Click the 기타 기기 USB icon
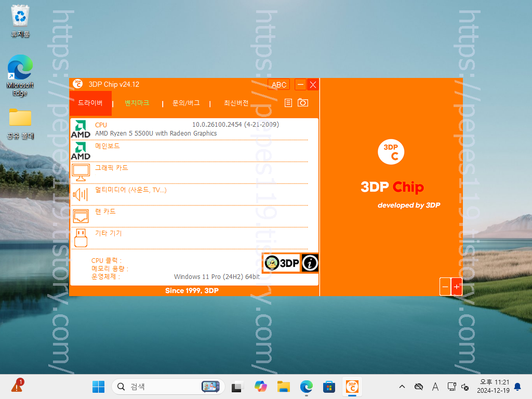This screenshot has width=532, height=399. pyautogui.click(x=81, y=238)
